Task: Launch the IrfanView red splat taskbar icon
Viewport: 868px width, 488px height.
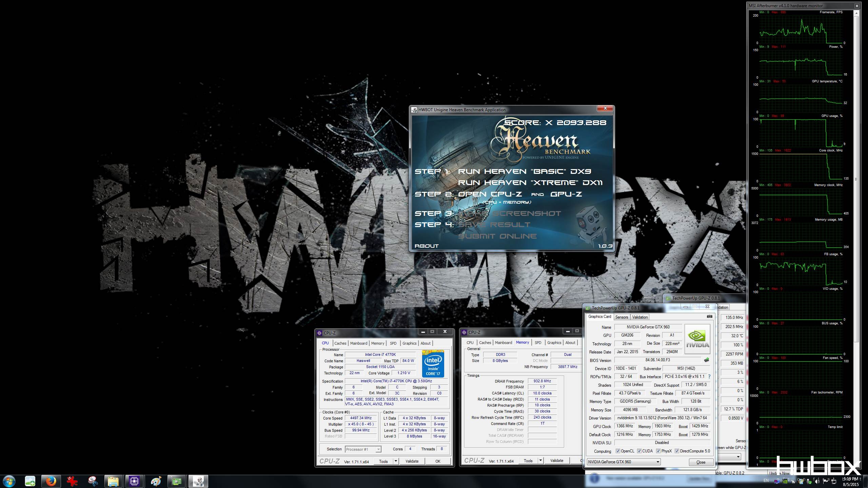Action: click(x=72, y=481)
